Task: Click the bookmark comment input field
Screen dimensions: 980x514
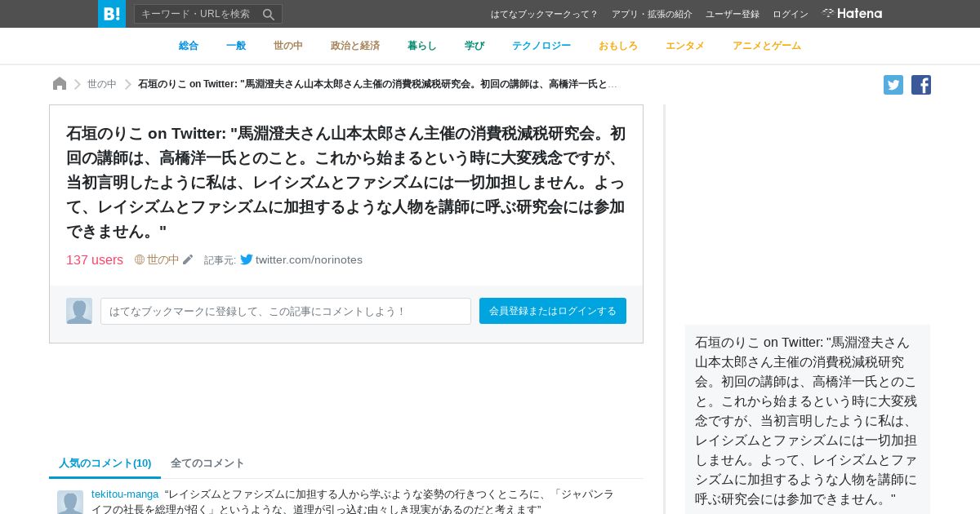Action: click(286, 311)
